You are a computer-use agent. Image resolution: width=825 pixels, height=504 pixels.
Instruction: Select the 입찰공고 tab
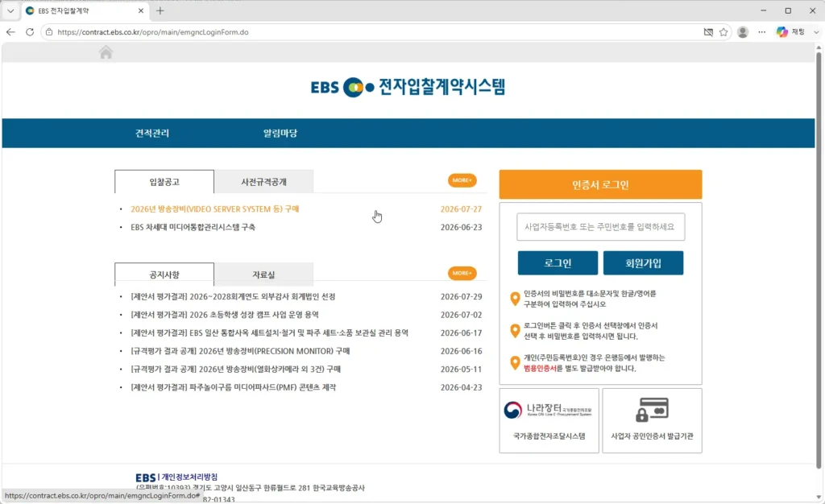tap(164, 182)
